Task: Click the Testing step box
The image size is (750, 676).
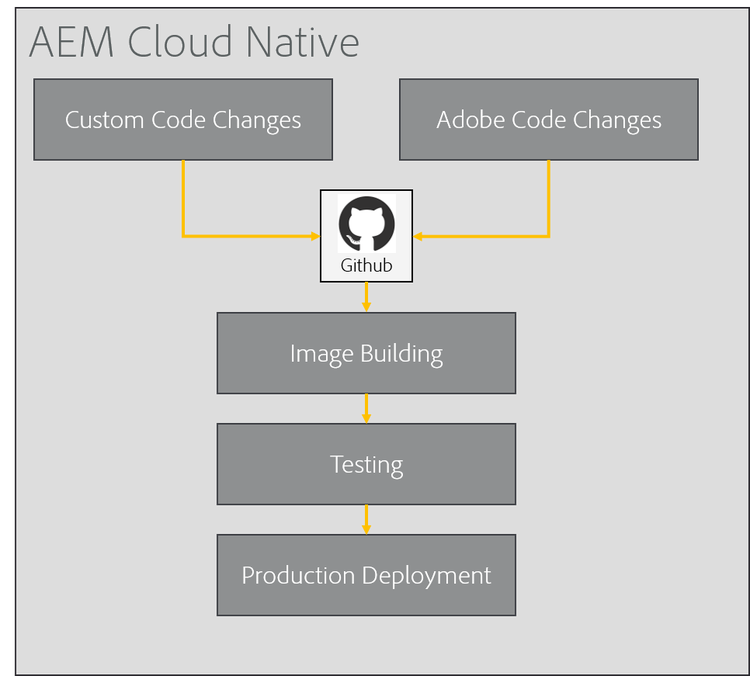Action: click(366, 464)
